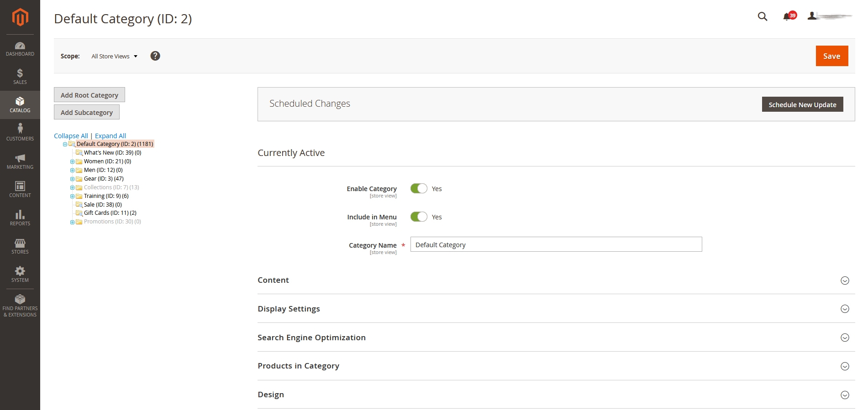Toggle the Enable Category switch
The width and height of the screenshot is (868, 410).
pos(419,189)
